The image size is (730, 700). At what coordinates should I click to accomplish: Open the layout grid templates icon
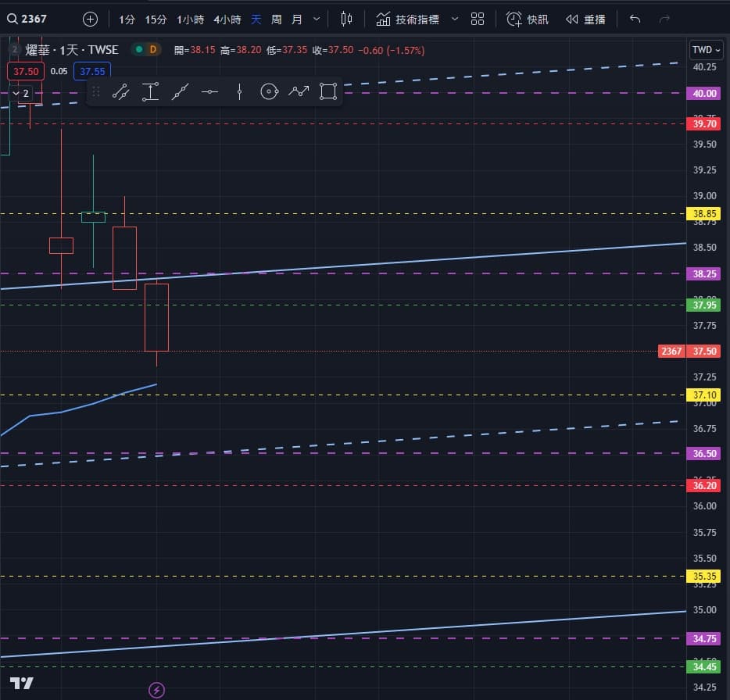[478, 19]
